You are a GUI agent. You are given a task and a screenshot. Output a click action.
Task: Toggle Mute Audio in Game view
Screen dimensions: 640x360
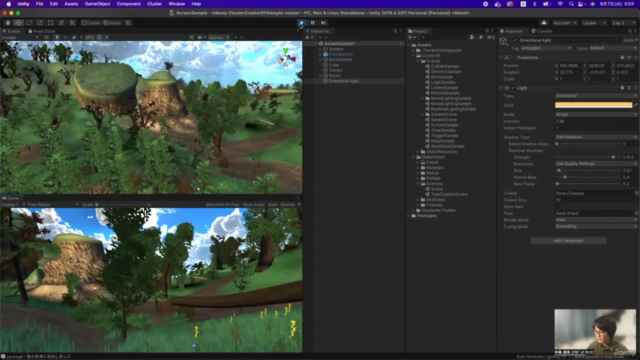click(253, 204)
